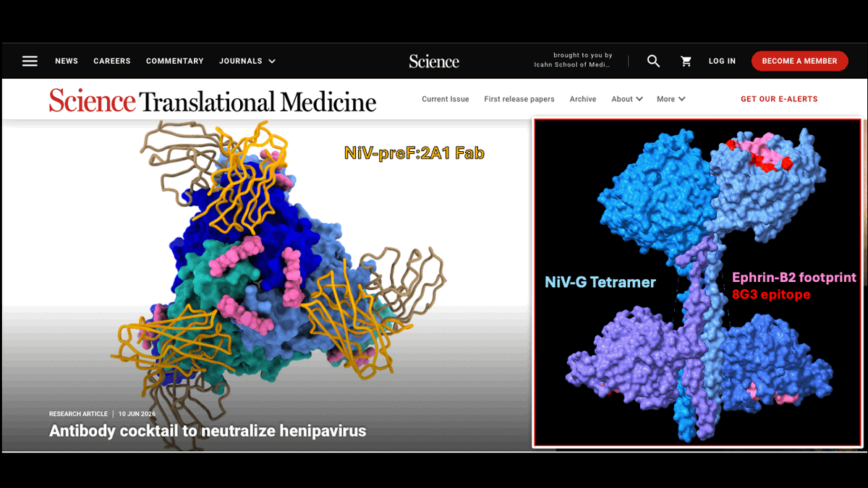Screen dimensions: 868x488
Task: Open the Science Translational Medicine title logo
Action: coord(213,100)
